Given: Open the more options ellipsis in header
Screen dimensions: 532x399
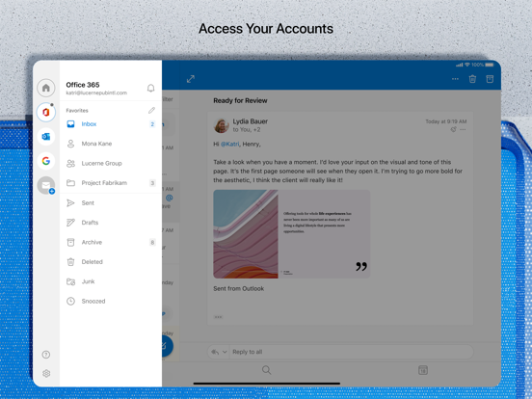Looking at the screenshot, I should pyautogui.click(x=455, y=79).
